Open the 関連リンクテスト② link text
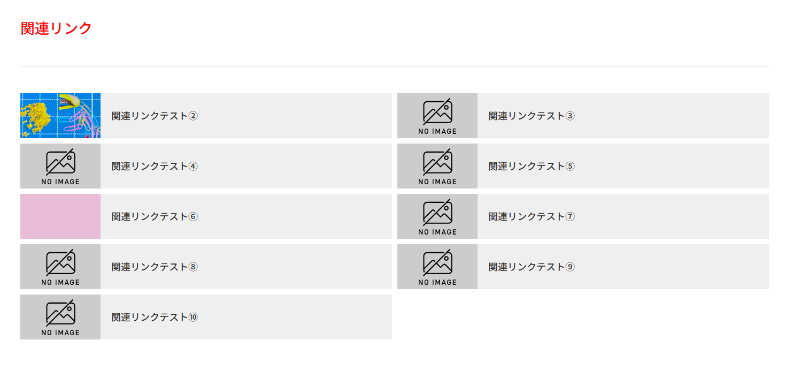This screenshot has width=785, height=370. click(x=155, y=116)
